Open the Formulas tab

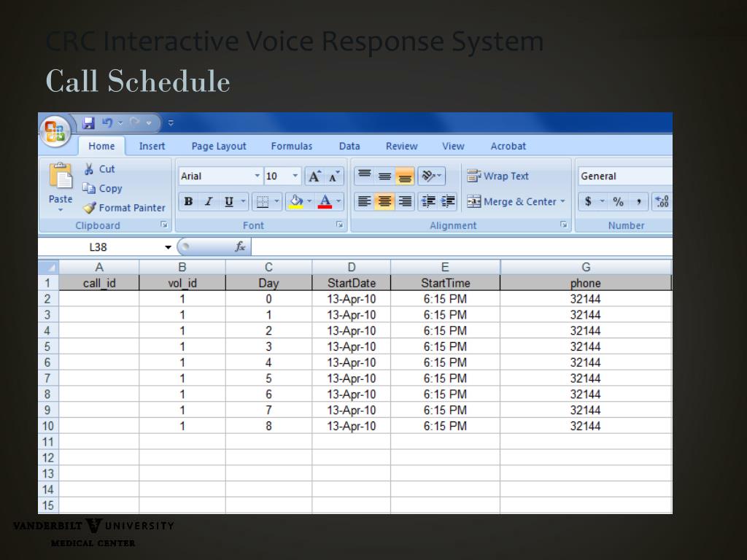coord(292,146)
